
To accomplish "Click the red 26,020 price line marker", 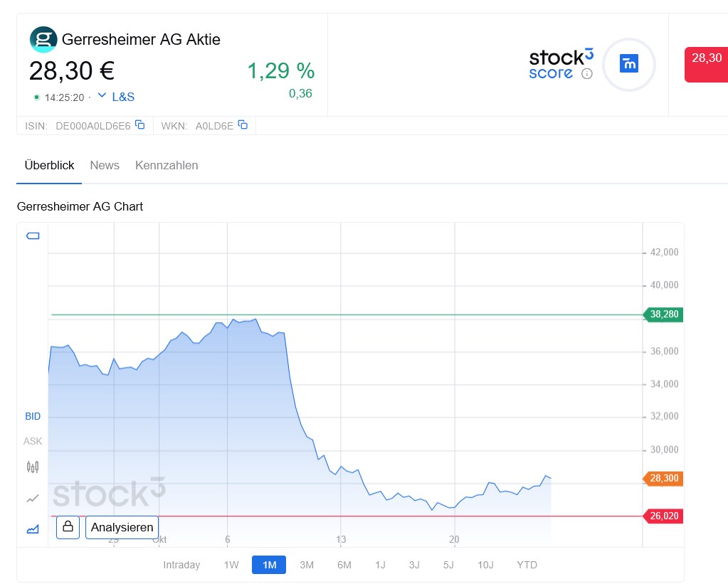I will 663,516.
